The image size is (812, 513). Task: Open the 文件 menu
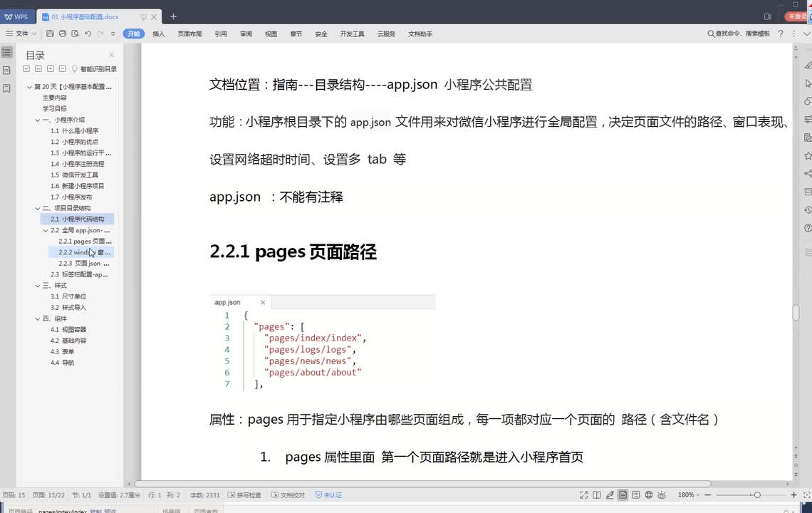point(18,33)
